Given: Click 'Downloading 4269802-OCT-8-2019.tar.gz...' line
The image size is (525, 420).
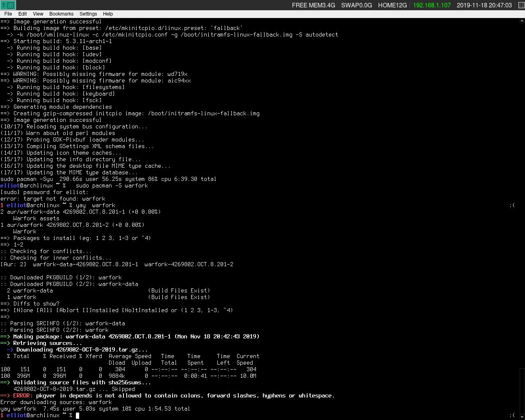Looking at the screenshot, I should point(77,349).
